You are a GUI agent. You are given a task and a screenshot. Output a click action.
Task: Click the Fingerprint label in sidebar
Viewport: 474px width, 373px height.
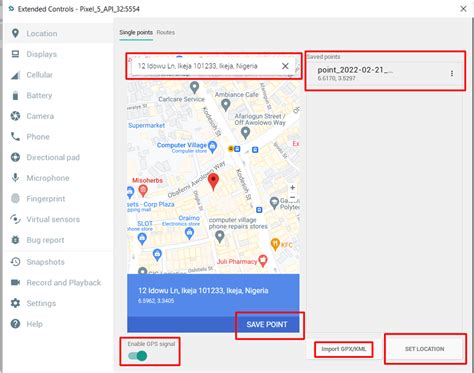click(x=46, y=199)
